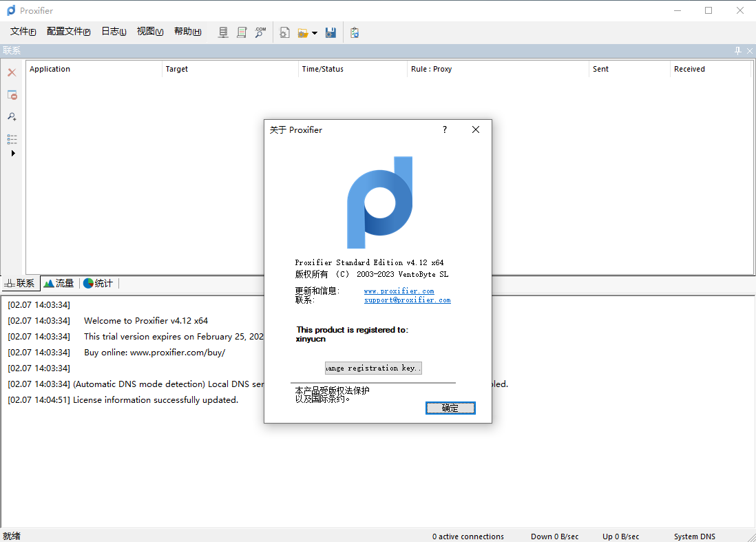Click the ? help button in About dialog
The width and height of the screenshot is (756, 542).
tap(445, 129)
